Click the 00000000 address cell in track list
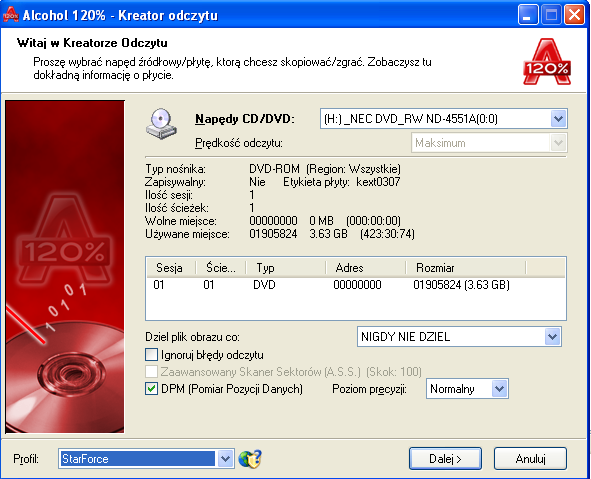The height and width of the screenshot is (479, 591). click(x=357, y=285)
